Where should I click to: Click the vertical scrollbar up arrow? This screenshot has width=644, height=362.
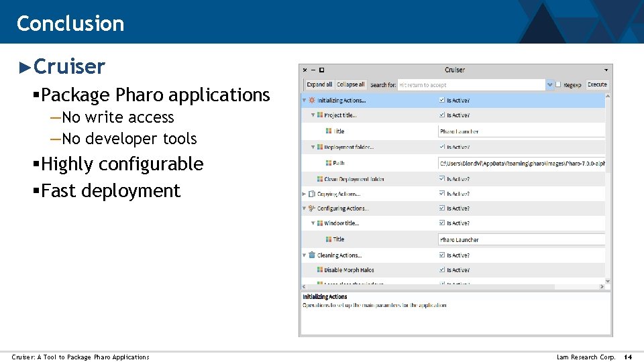click(608, 96)
